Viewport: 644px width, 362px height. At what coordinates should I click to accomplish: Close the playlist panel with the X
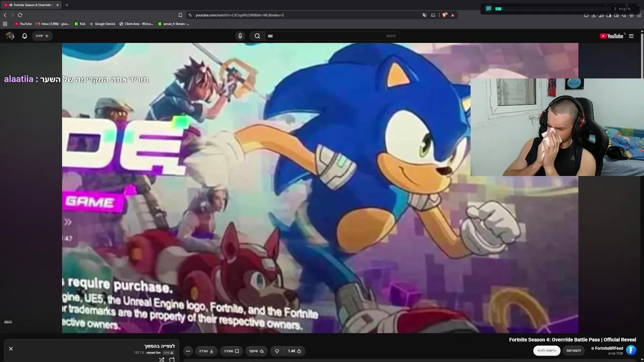click(11, 348)
